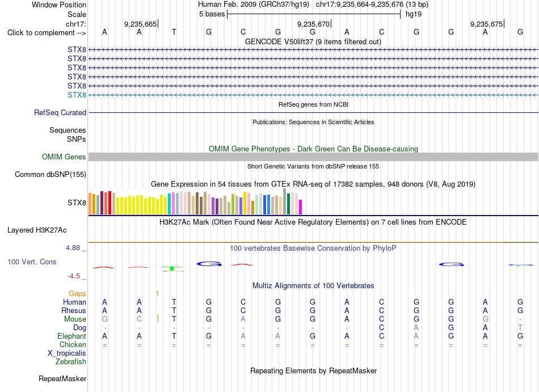Click the orange Gaps label

[x=77, y=293]
